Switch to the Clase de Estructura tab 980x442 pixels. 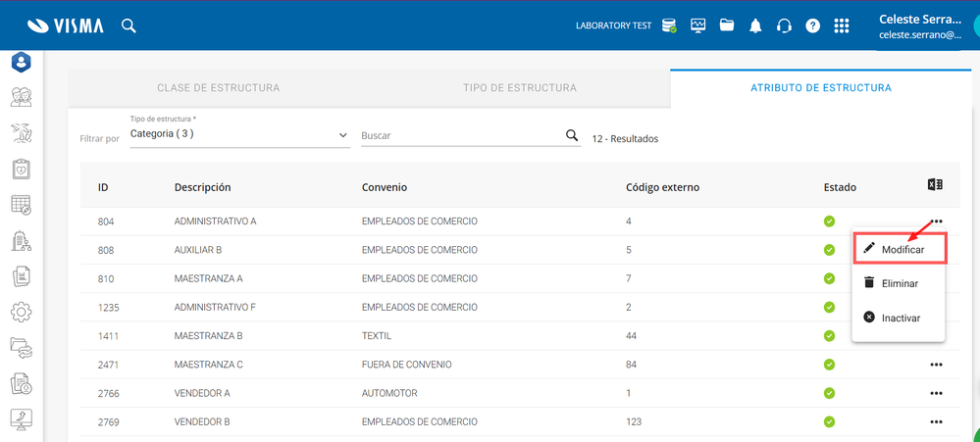[219, 88]
